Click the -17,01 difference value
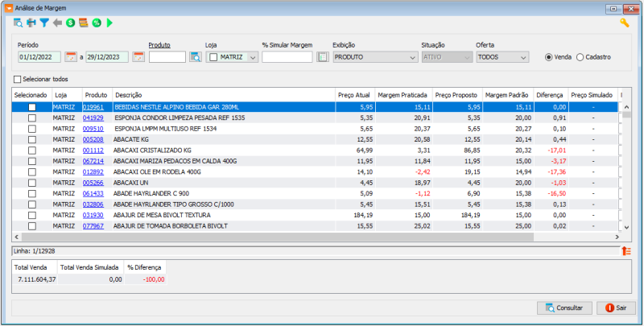This screenshot has height=326, width=644. pos(556,151)
